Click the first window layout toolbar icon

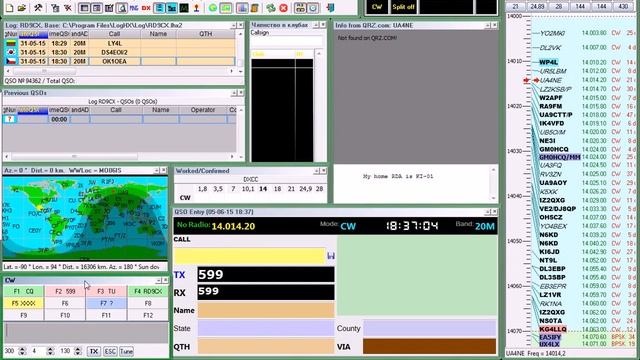[84, 8]
